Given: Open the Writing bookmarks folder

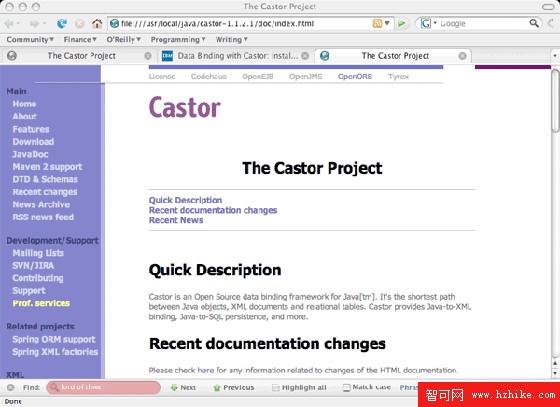Looking at the screenshot, I should pyautogui.click(x=231, y=40).
